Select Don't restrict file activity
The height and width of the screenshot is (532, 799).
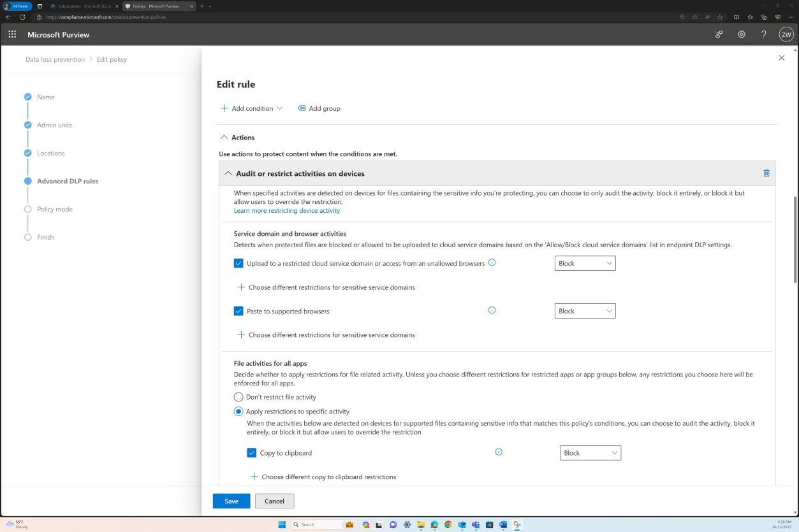(238, 397)
